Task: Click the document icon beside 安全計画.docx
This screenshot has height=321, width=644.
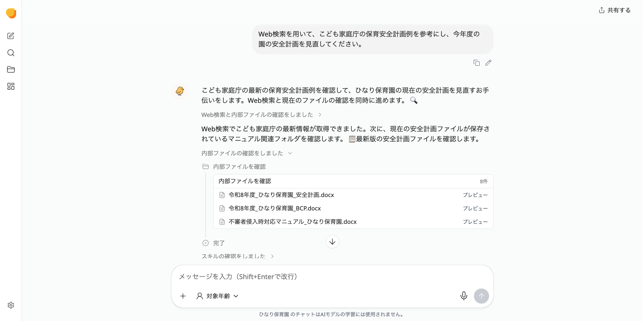Action: [222, 195]
